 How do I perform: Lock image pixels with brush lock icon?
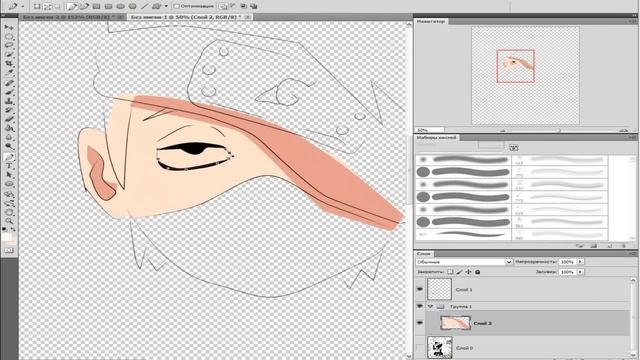[x=460, y=272]
